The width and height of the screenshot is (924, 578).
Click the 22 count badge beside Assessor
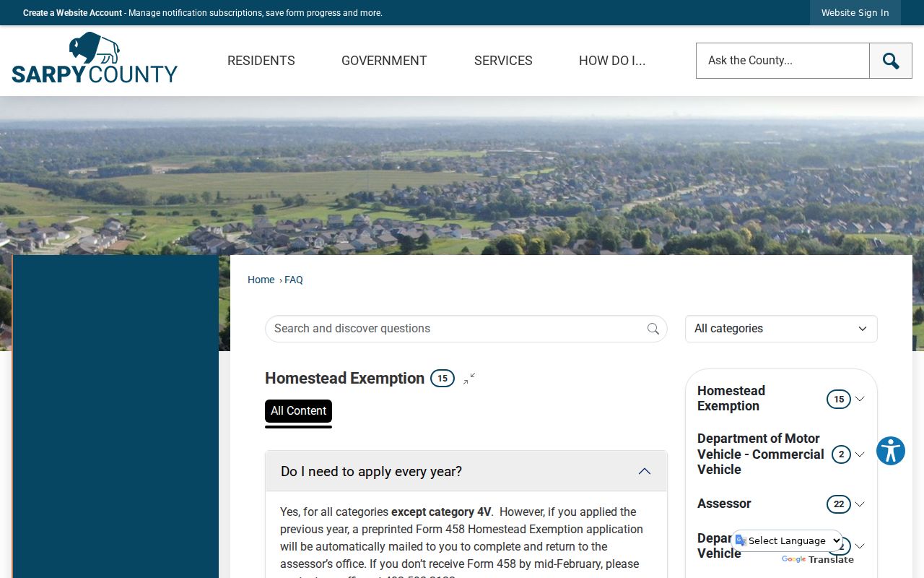[839, 504]
